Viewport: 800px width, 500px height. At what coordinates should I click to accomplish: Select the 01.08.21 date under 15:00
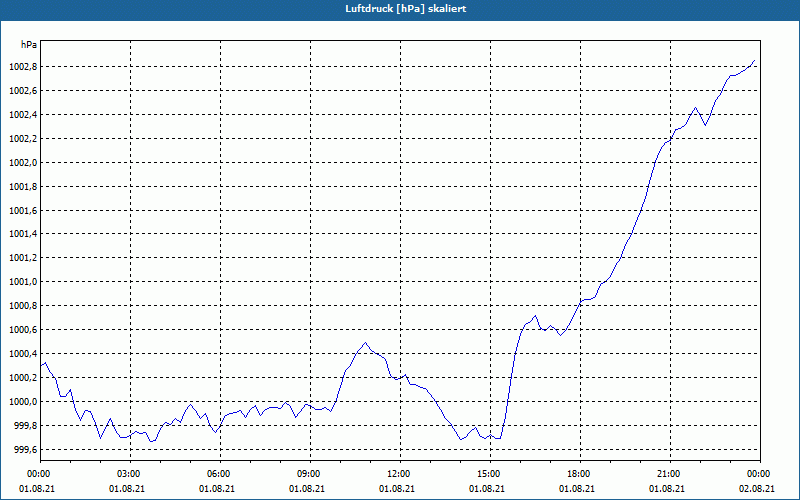tap(487, 489)
